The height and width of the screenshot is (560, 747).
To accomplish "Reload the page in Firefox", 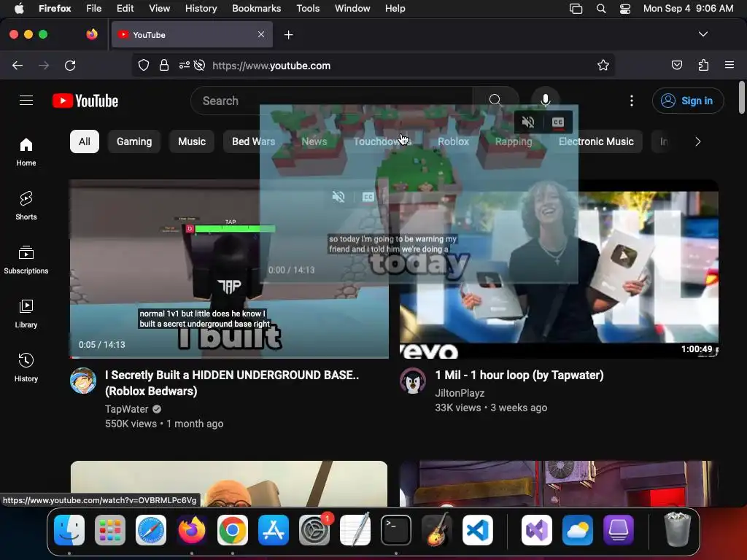I will pos(70,65).
